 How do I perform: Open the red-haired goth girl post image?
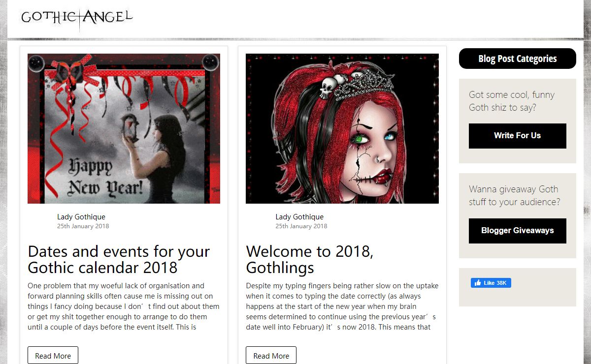coord(342,128)
